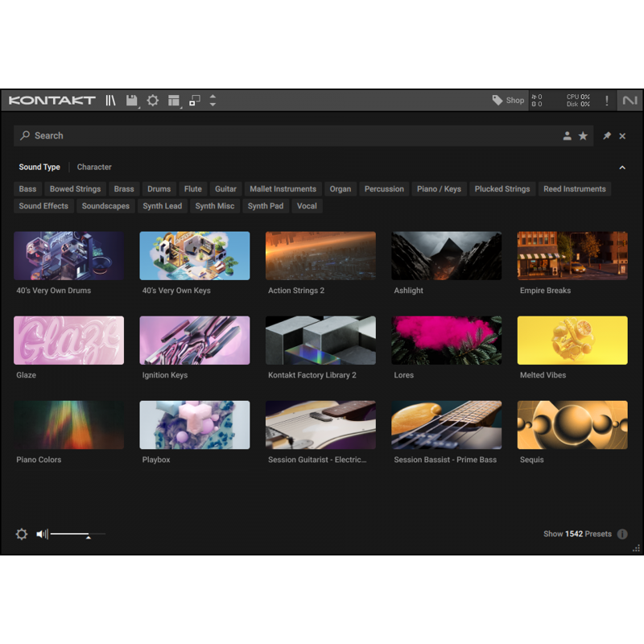Screen dimensions: 644x644
Task: Switch to the Sound Type tab
Action: click(x=39, y=167)
